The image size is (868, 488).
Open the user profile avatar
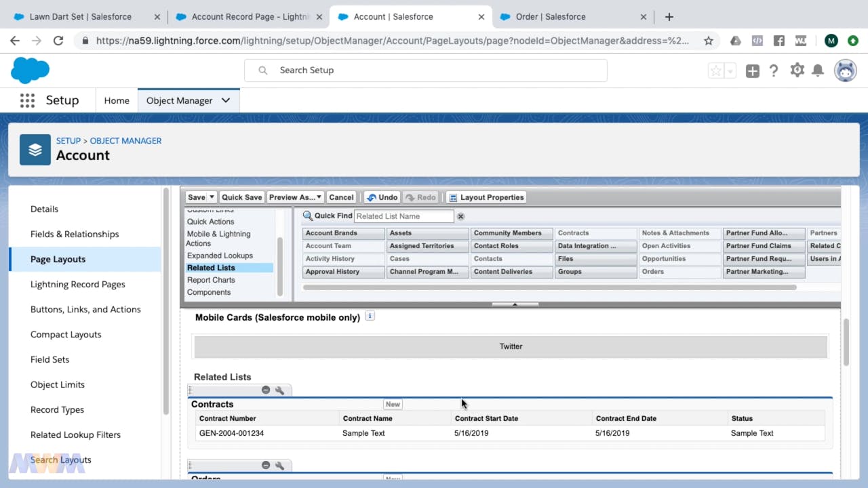tap(845, 70)
